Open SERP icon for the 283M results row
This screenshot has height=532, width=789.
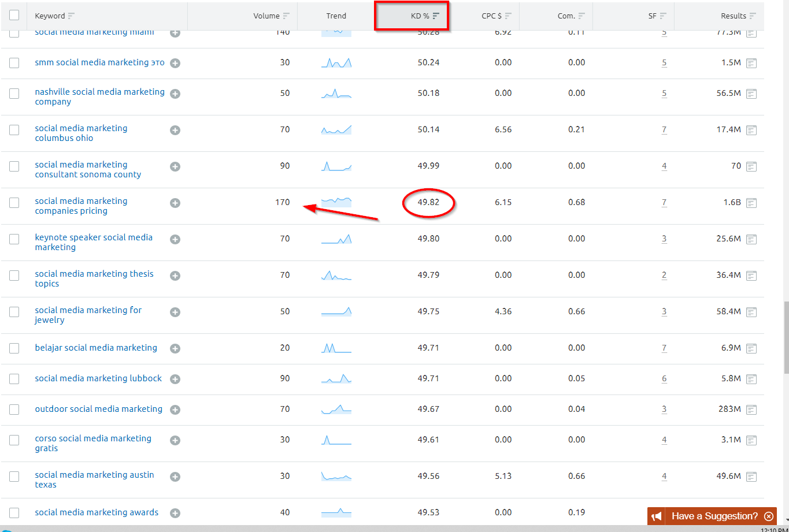(x=751, y=410)
